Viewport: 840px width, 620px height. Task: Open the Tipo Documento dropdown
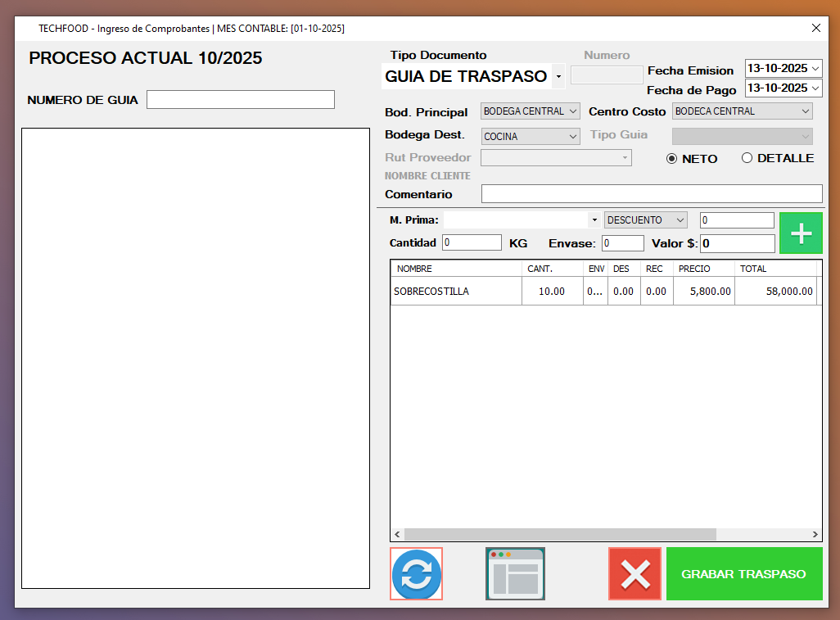558,76
